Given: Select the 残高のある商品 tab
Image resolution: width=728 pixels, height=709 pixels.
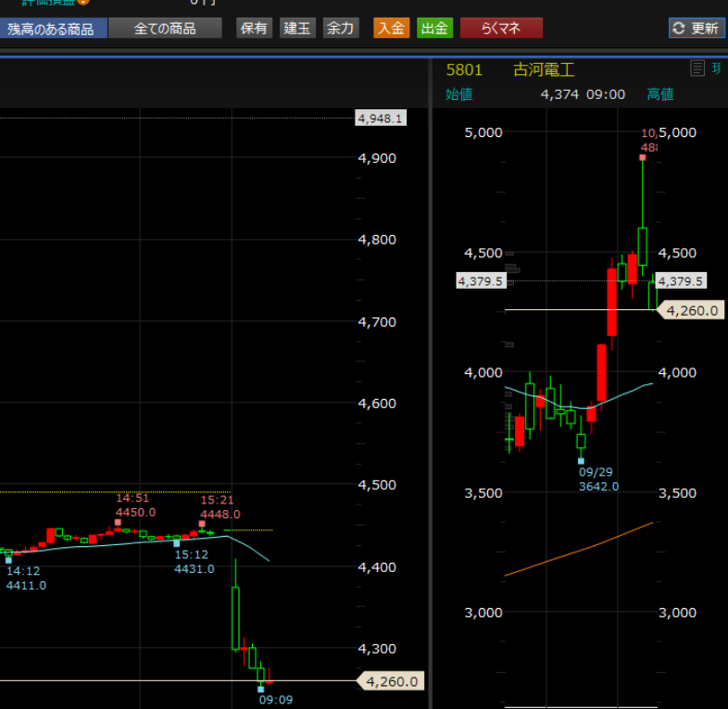Looking at the screenshot, I should pos(52,29).
